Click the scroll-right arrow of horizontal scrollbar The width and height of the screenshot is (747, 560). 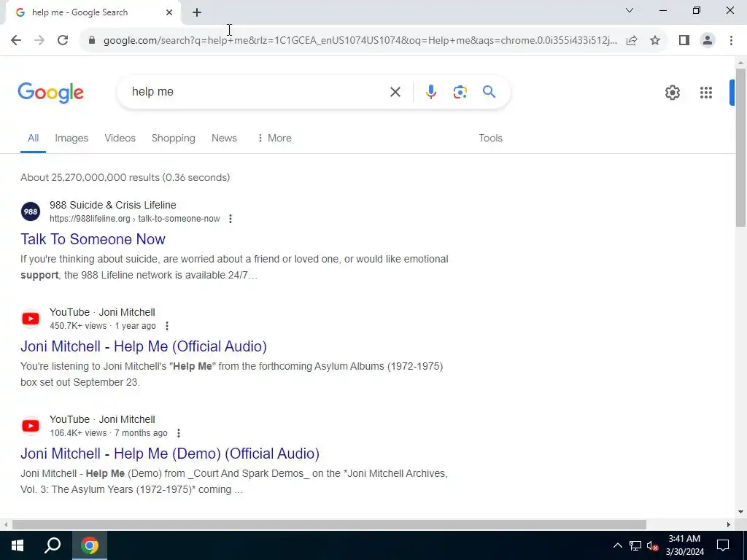(x=729, y=525)
